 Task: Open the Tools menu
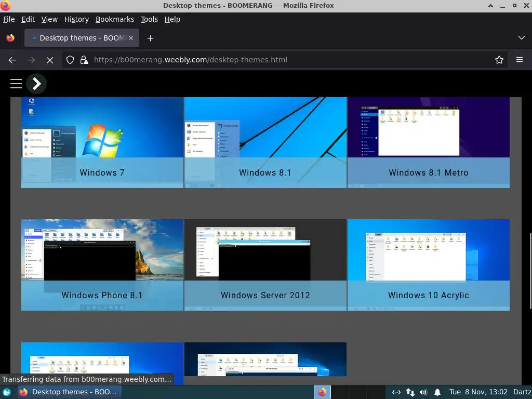click(x=149, y=19)
